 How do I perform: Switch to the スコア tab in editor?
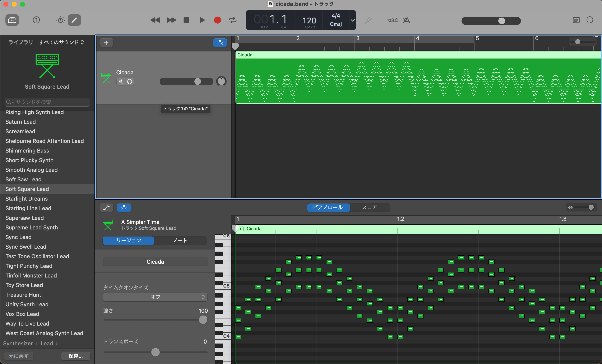tap(369, 208)
